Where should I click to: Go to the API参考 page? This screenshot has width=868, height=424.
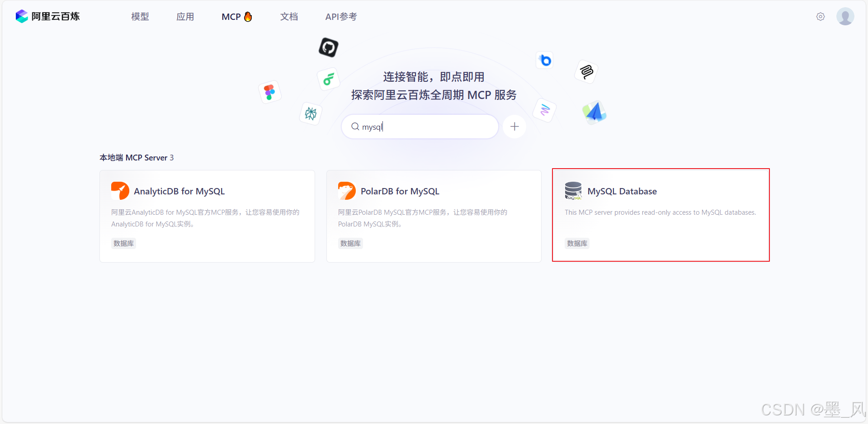click(x=341, y=16)
